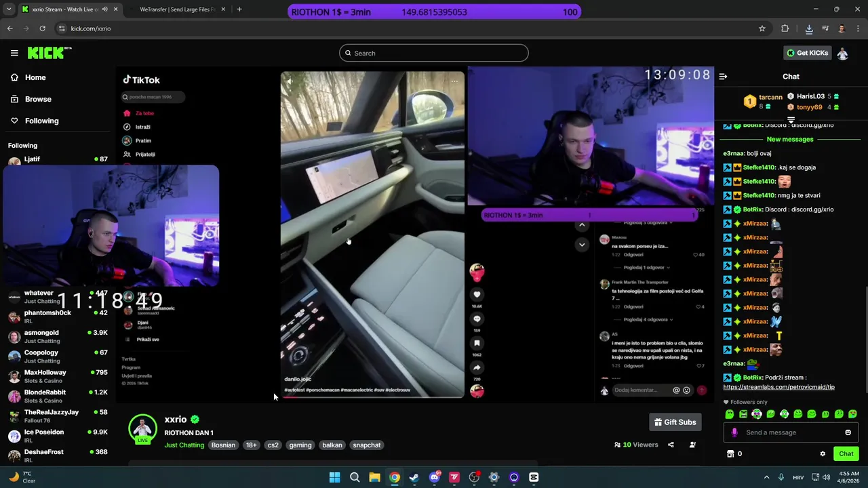Click the Windows Start button
Image resolution: width=868 pixels, height=488 pixels.
334,477
